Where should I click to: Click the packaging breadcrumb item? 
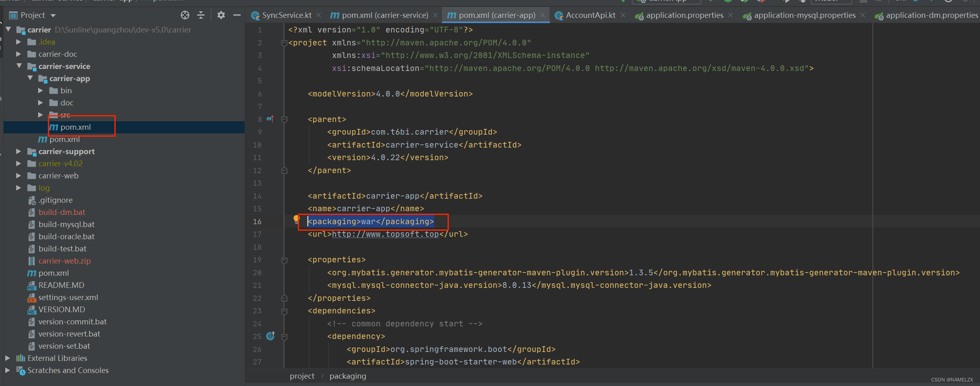pyautogui.click(x=347, y=376)
